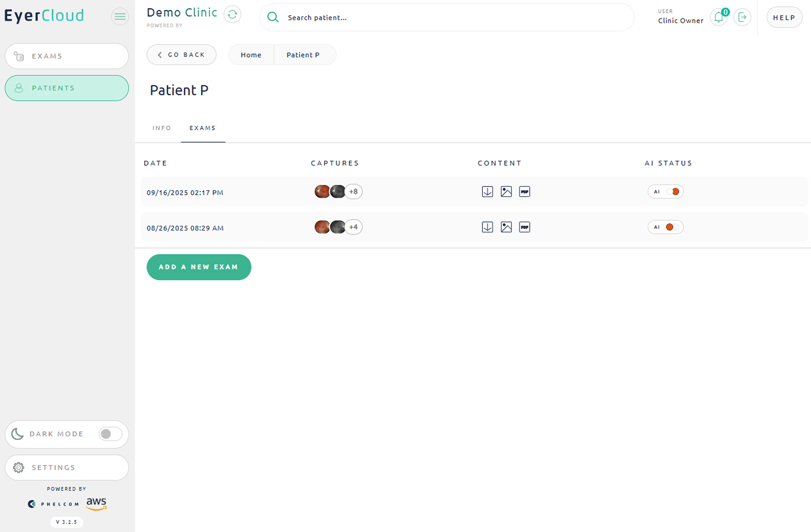The height and width of the screenshot is (532, 811).
Task: Toggle AI status for 09/16/2025 exam
Action: pos(672,192)
